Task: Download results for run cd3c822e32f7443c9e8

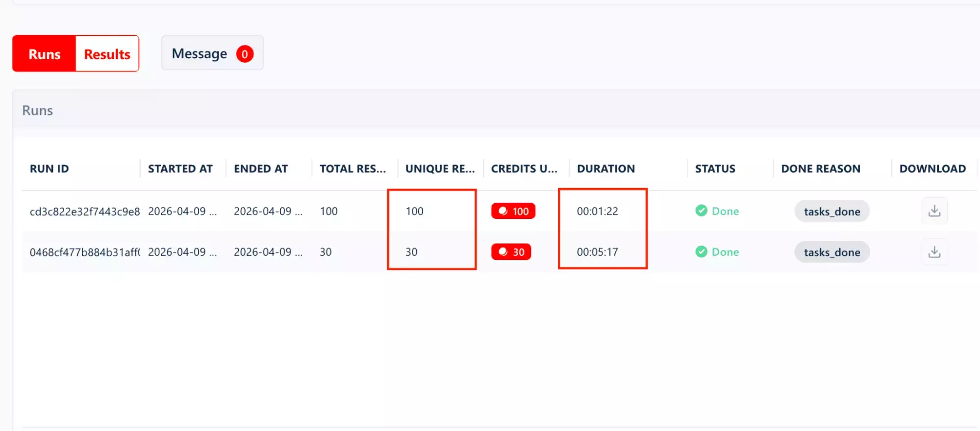Action: [x=934, y=211]
